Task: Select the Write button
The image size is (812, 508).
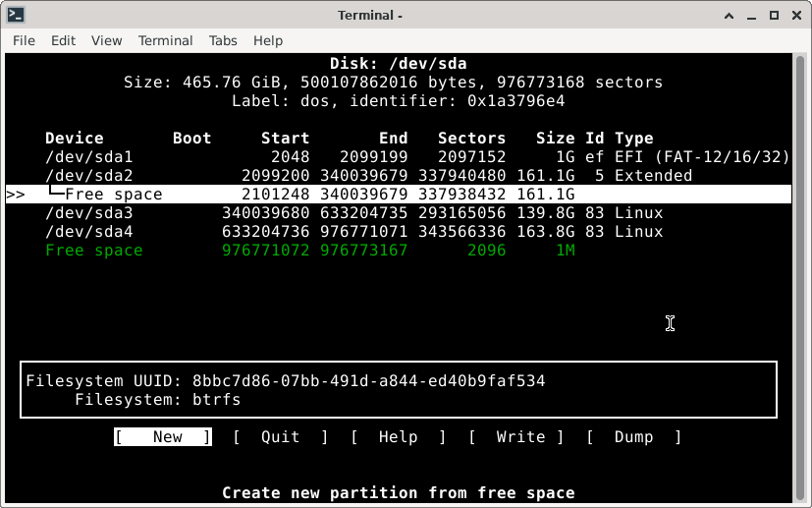Action: (x=515, y=437)
